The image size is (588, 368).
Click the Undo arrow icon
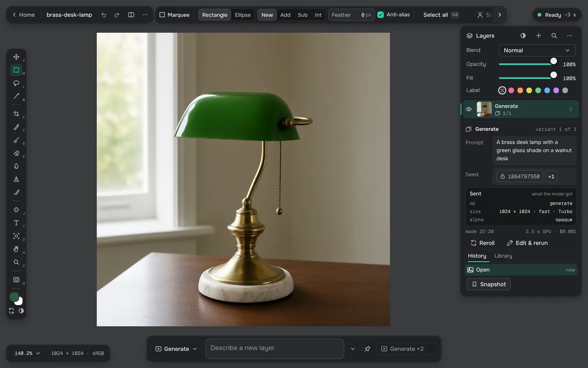[x=104, y=15]
